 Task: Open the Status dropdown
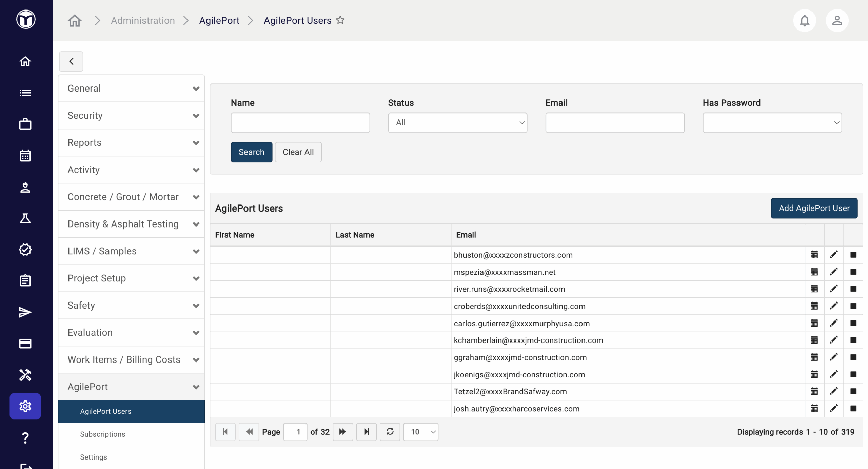(457, 122)
